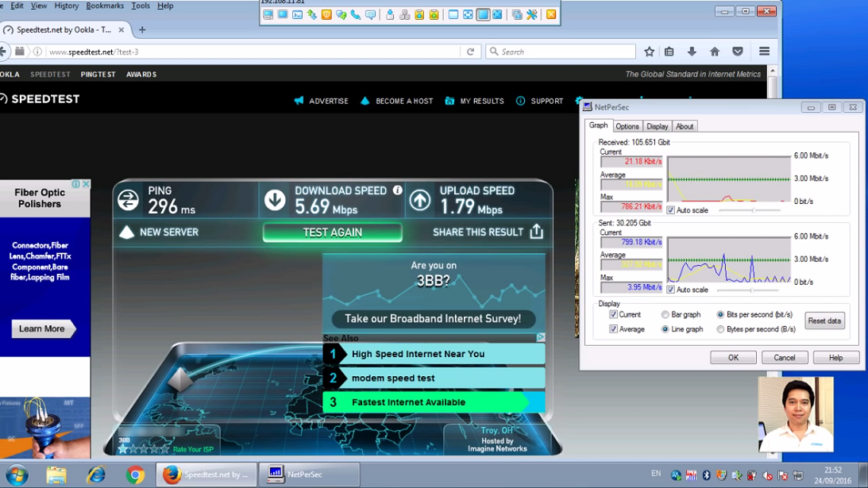868x488 pixels.
Task: Select the Bar graph radio button
Action: coord(665,315)
